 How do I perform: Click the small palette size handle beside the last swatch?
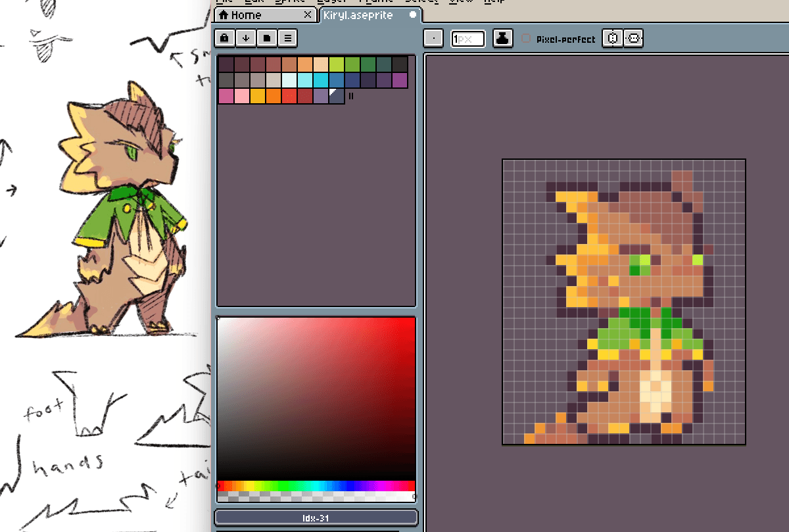[x=351, y=96]
